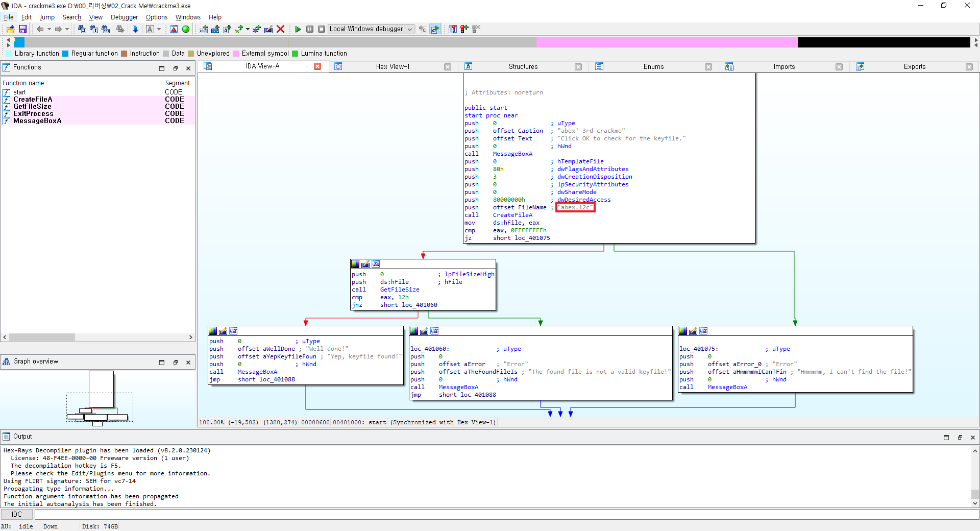Image resolution: width=980 pixels, height=531 pixels.
Task: Click the binary search (#) binoculars icon
Action: (82, 29)
